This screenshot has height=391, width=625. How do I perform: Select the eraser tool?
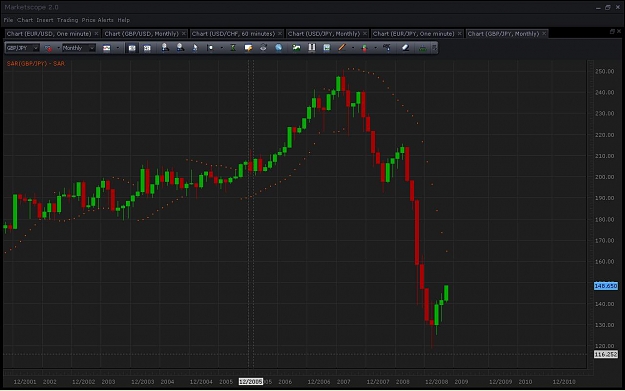[405, 48]
